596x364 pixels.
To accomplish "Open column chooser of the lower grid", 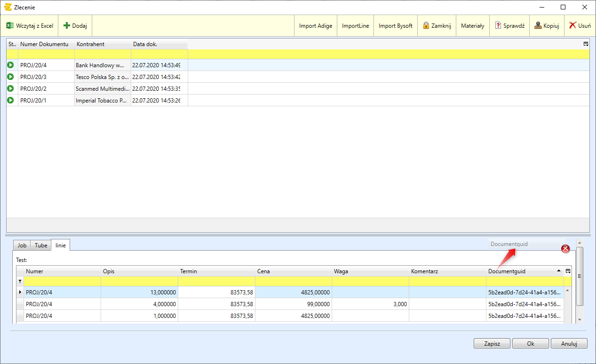I will coord(568,271).
